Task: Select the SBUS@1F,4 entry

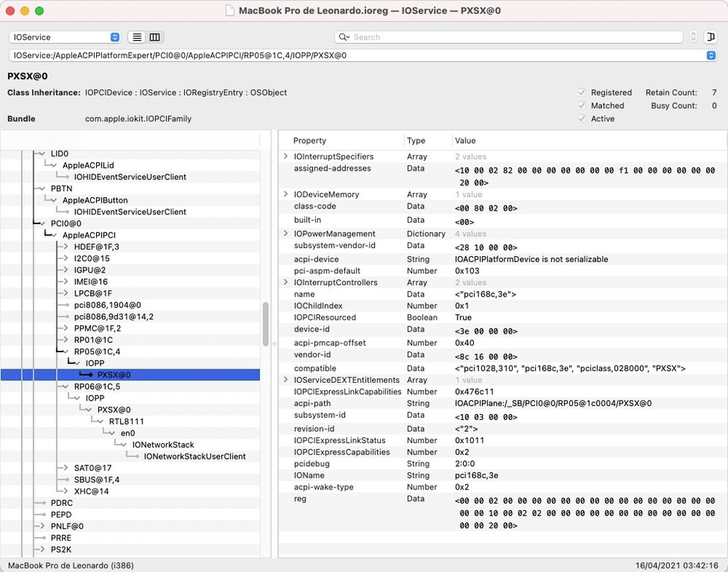Action: point(97,479)
